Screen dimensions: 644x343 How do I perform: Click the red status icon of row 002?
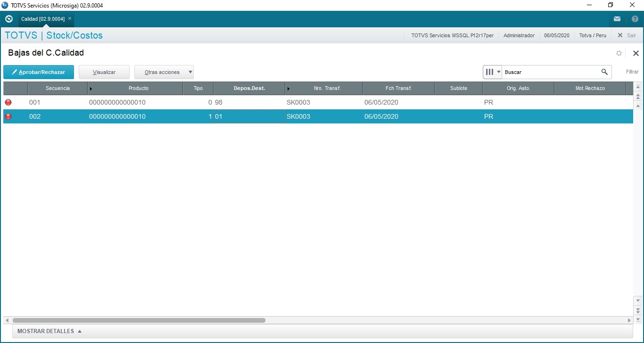click(x=8, y=116)
